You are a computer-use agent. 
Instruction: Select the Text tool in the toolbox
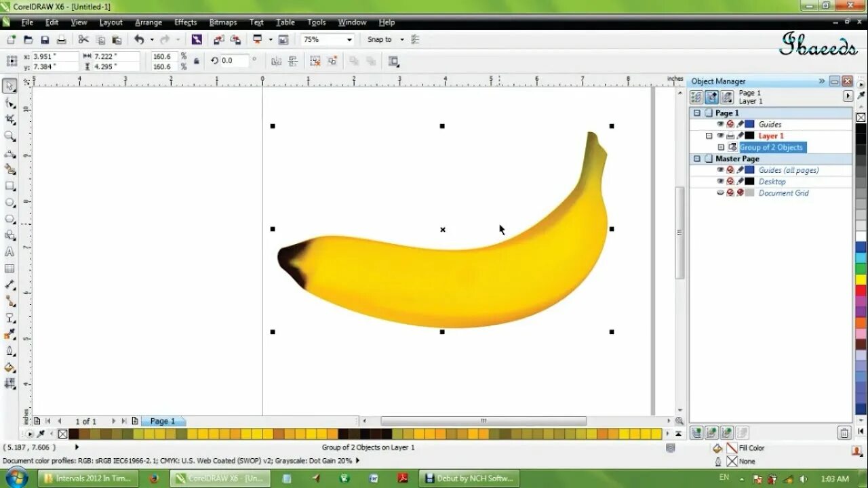[9, 251]
